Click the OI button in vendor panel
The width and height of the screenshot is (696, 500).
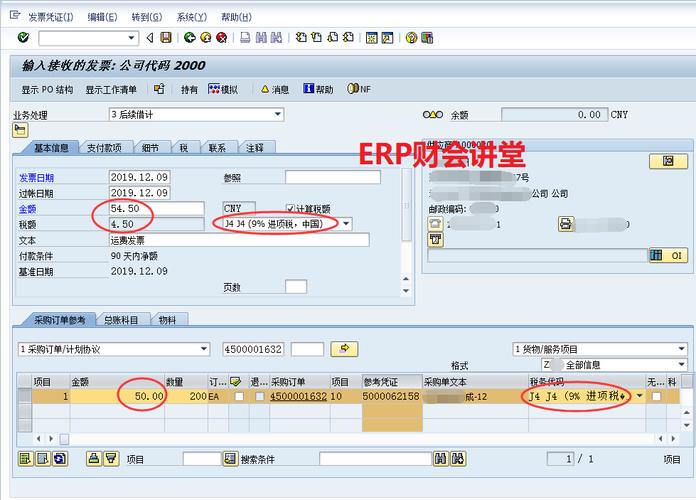coord(668,255)
